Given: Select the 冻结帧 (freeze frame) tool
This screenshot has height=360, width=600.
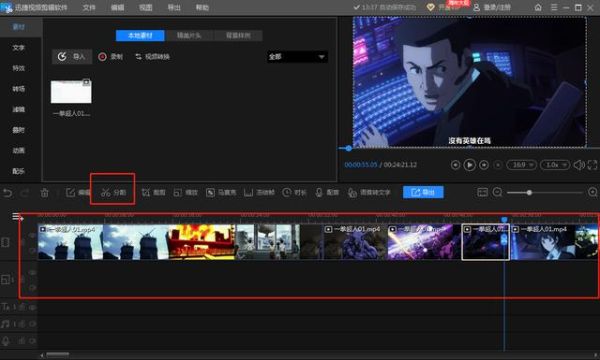Looking at the screenshot, I should pyautogui.click(x=259, y=192).
